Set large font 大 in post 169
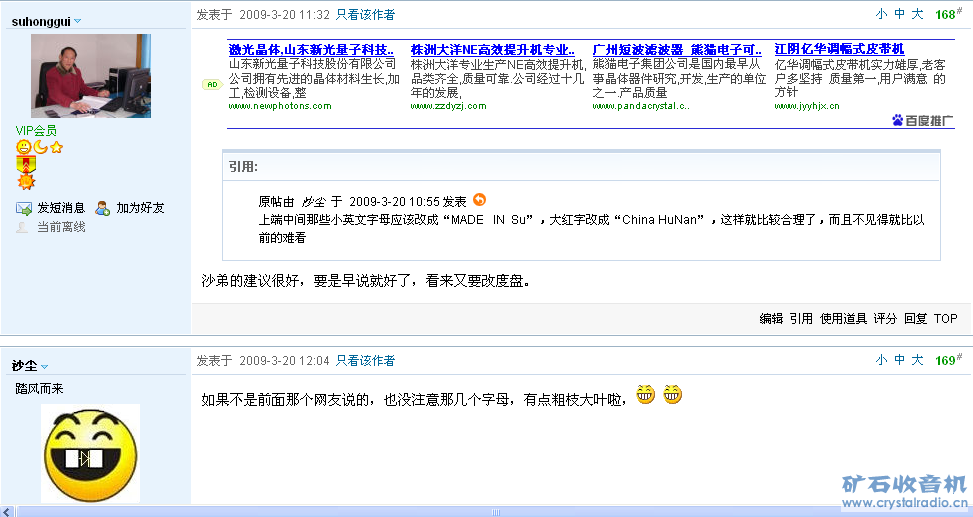 pyautogui.click(x=918, y=360)
